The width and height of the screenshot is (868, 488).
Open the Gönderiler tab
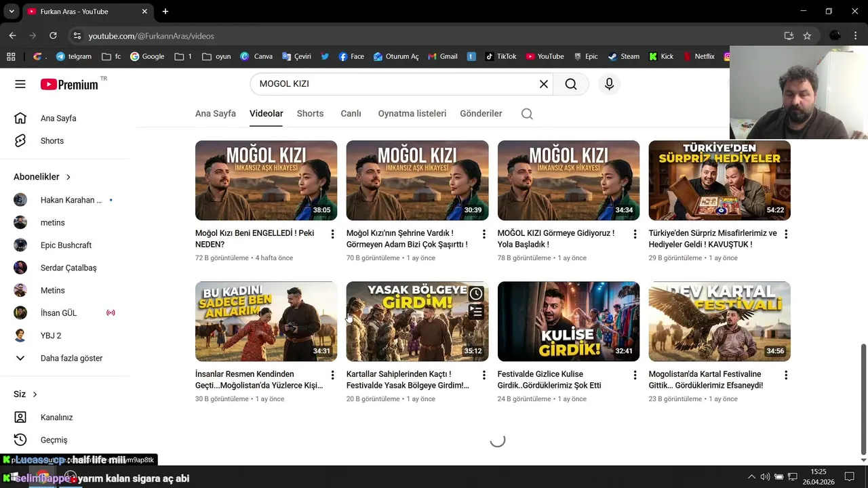tap(481, 114)
